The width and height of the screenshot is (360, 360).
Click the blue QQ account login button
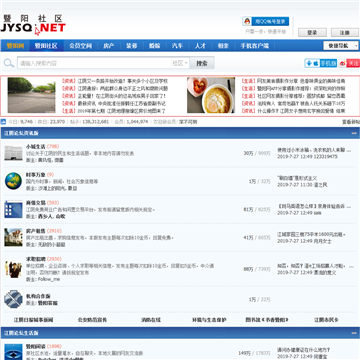[270, 21]
